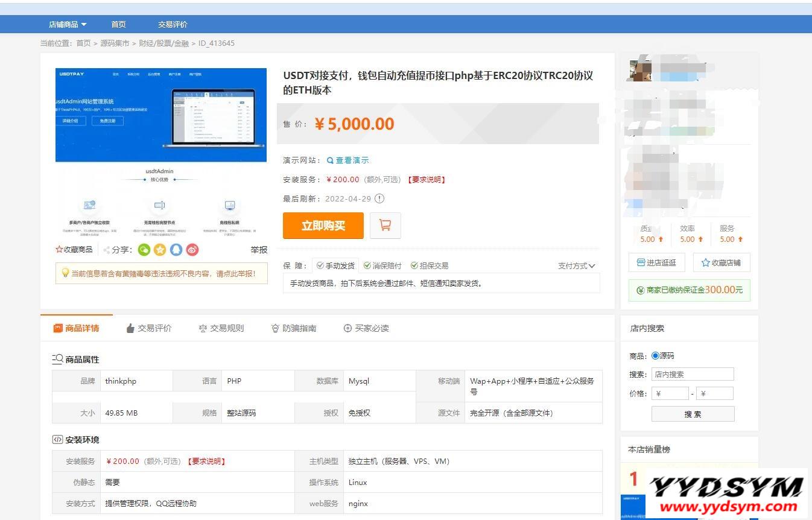Open the 支付方式 payment methods dropdown

pyautogui.click(x=576, y=265)
